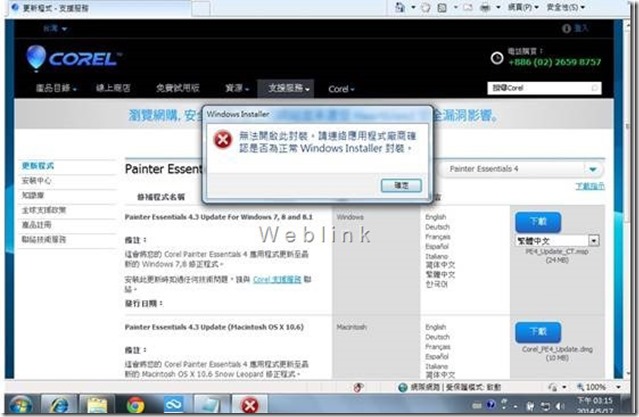Viewport: 639px width, 417px height.
Task: Click the blue help tray icon
Action: click(491, 405)
